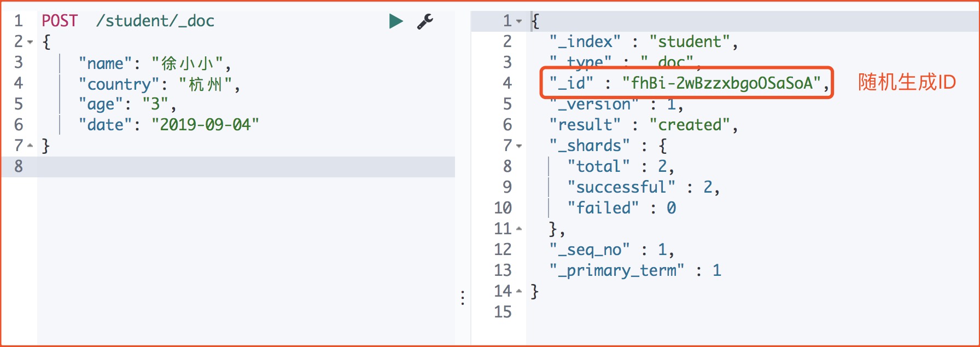Click the generated _id value in the response

click(721, 83)
